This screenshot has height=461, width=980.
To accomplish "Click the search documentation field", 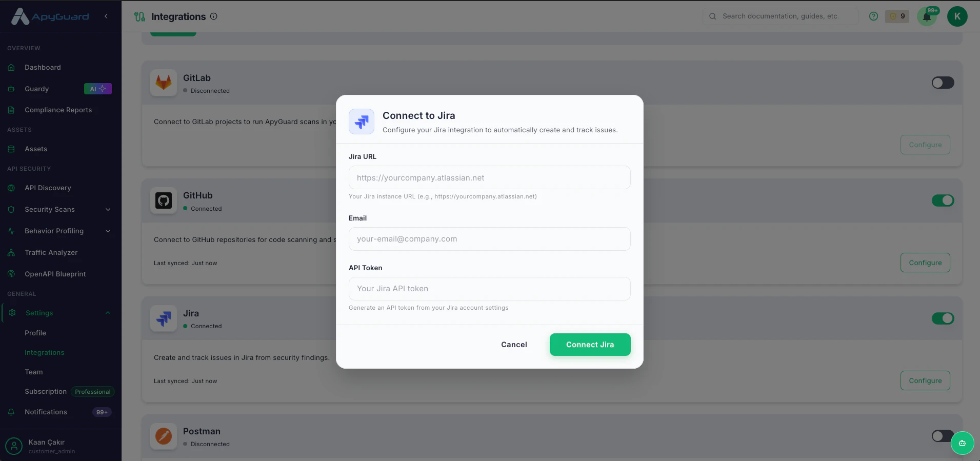I will 780,16.
